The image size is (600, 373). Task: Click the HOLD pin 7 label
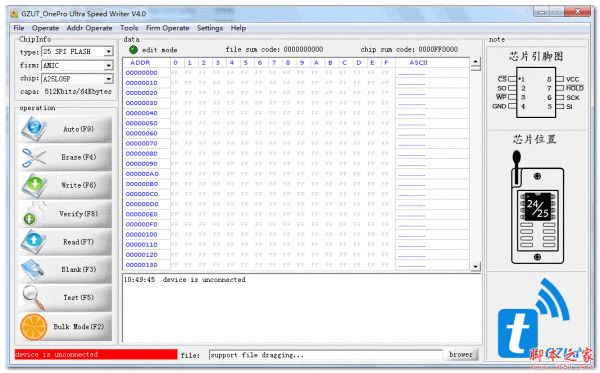coord(575,88)
